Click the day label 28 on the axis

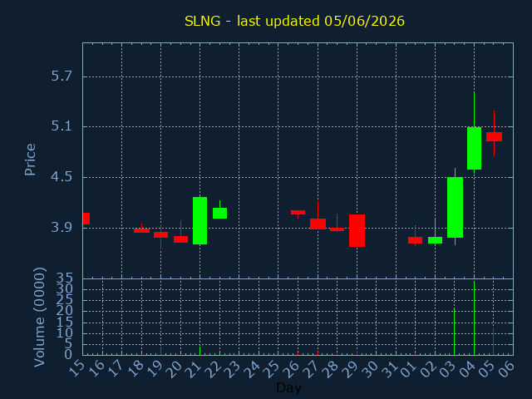click(x=333, y=369)
